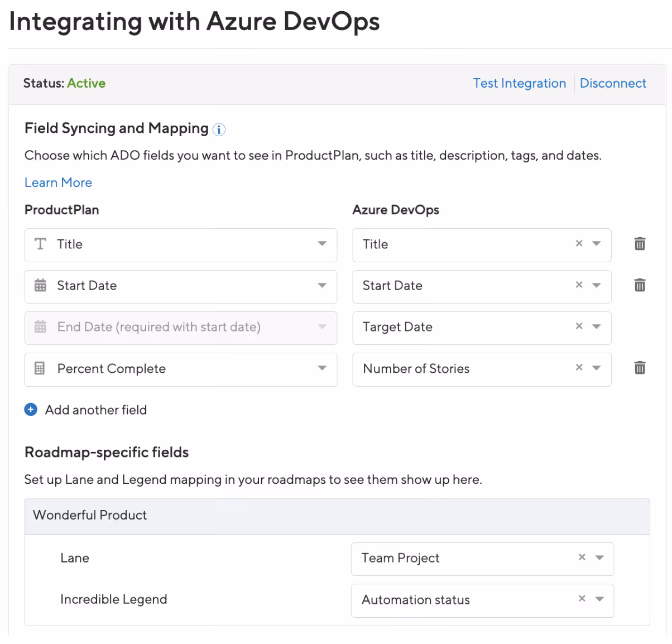
Task: Clear the Target Date selection
Action: click(579, 326)
